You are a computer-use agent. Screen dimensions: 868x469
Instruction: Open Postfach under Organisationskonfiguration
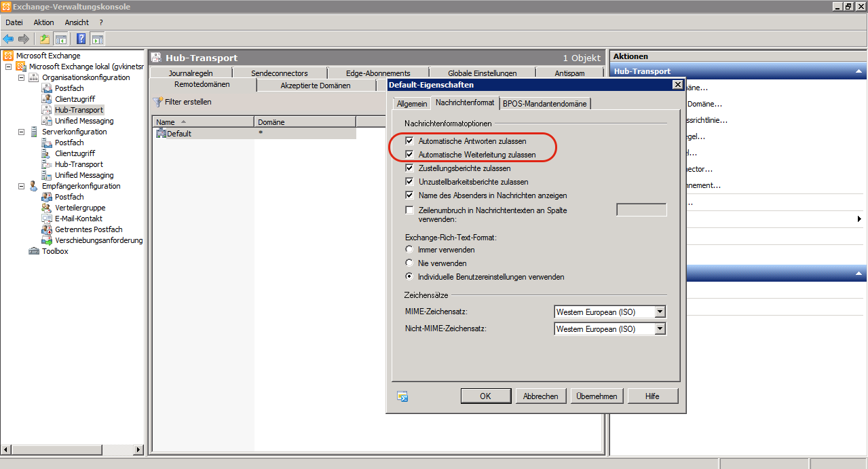pos(69,88)
